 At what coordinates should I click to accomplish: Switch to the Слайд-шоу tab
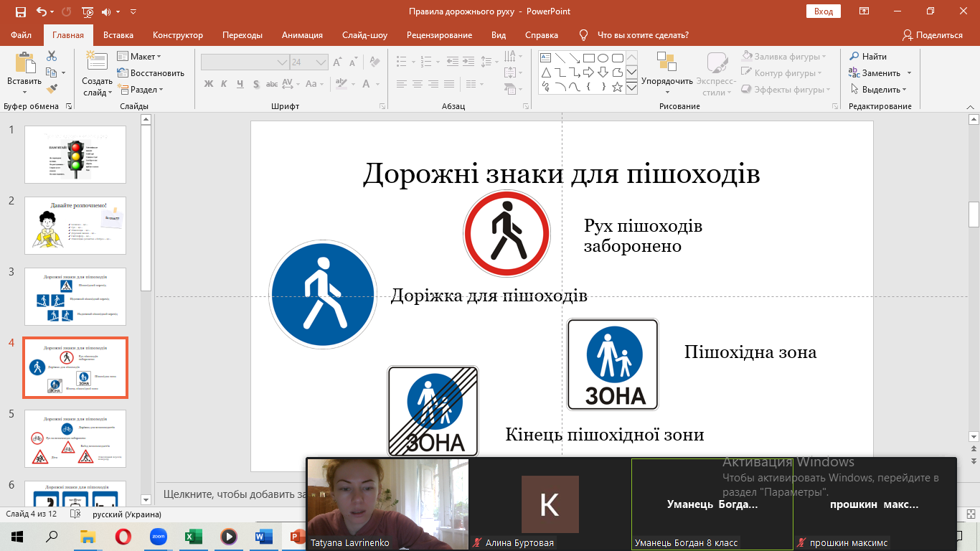coord(364,35)
